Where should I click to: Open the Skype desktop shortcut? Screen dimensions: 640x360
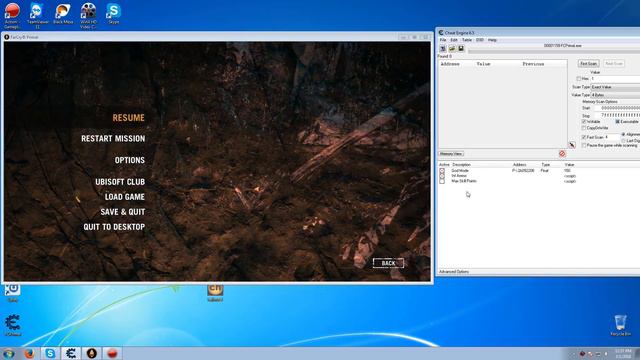pos(113,13)
